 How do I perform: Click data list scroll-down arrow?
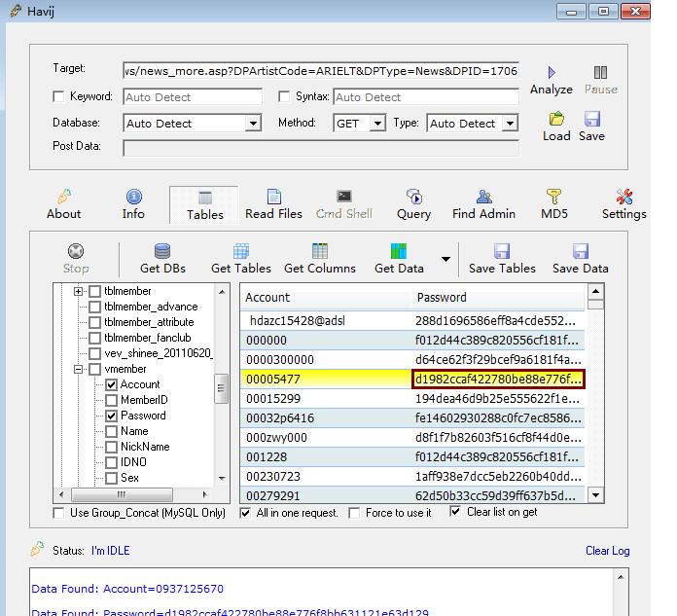pos(596,495)
